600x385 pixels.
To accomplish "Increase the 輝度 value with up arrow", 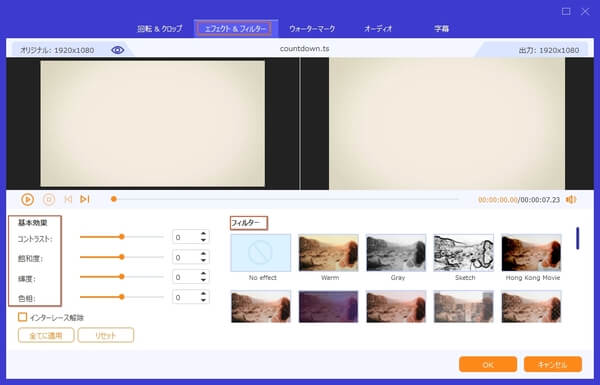I will [203, 273].
